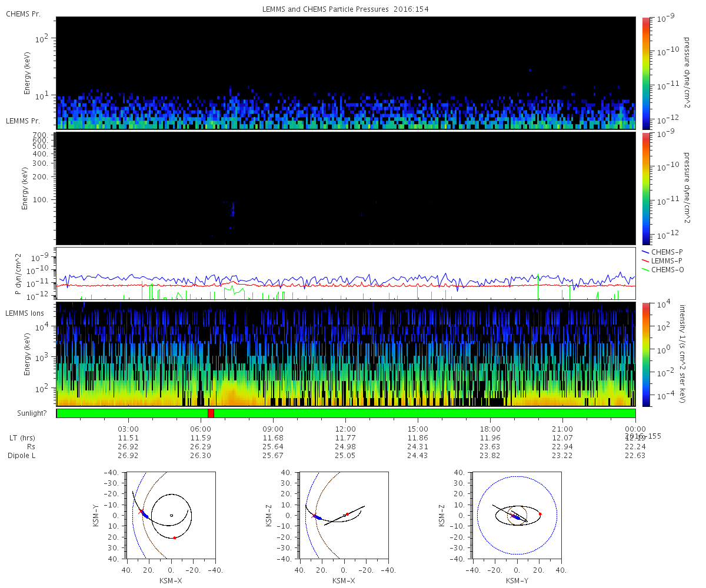Open the KSM-X versus KSM-Y orbit plot
The image size is (706, 588).
171,515
